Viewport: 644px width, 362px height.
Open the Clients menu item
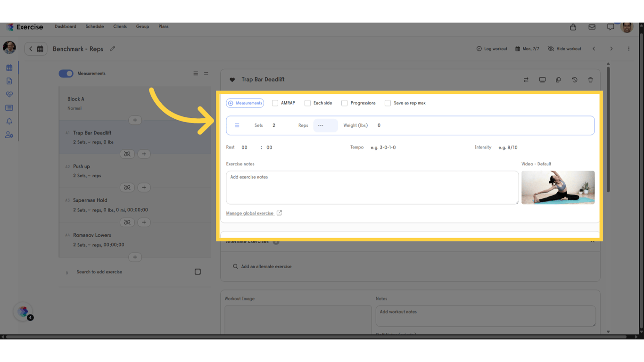pos(120,27)
